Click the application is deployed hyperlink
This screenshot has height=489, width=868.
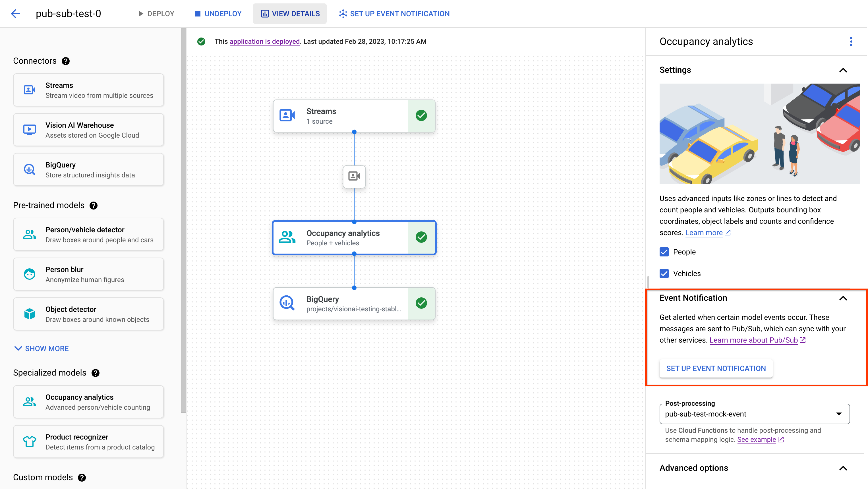click(x=265, y=41)
